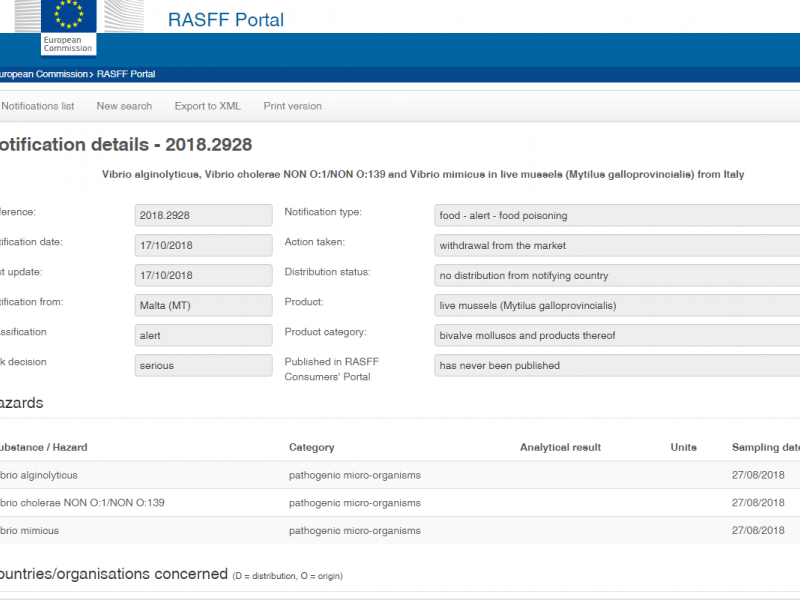
Task: Click the 'alert' classification field
Action: [204, 335]
